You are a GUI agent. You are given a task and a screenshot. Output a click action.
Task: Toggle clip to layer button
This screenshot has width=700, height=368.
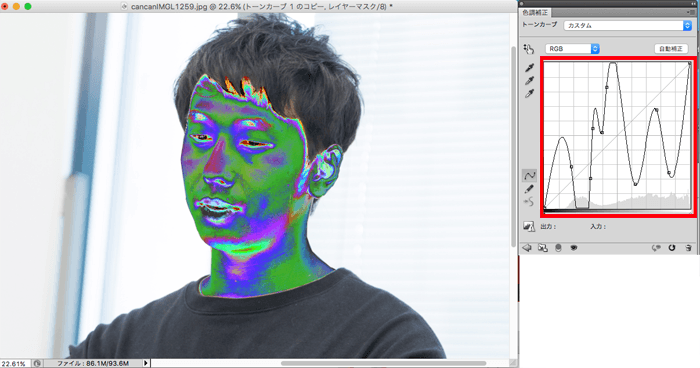tap(558, 248)
